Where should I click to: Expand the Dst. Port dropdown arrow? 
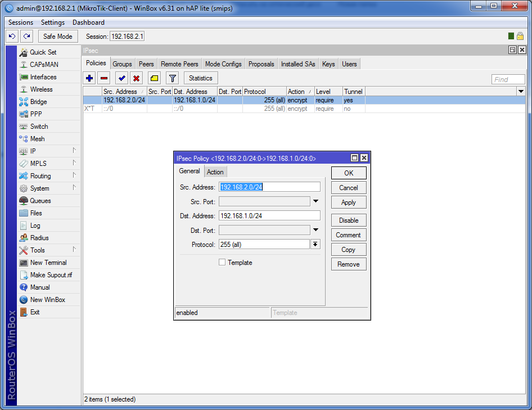[x=315, y=229]
